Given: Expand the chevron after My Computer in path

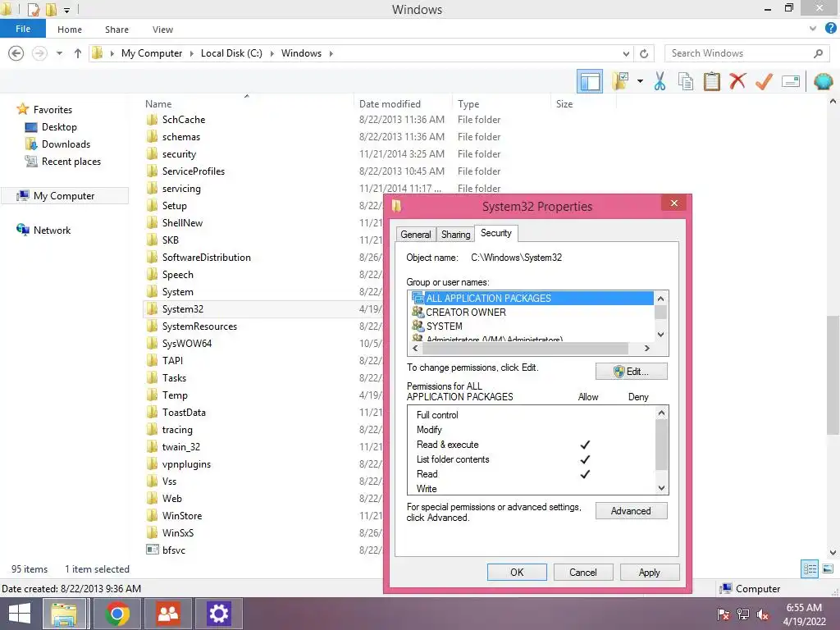Looking at the screenshot, I should pyautogui.click(x=191, y=53).
